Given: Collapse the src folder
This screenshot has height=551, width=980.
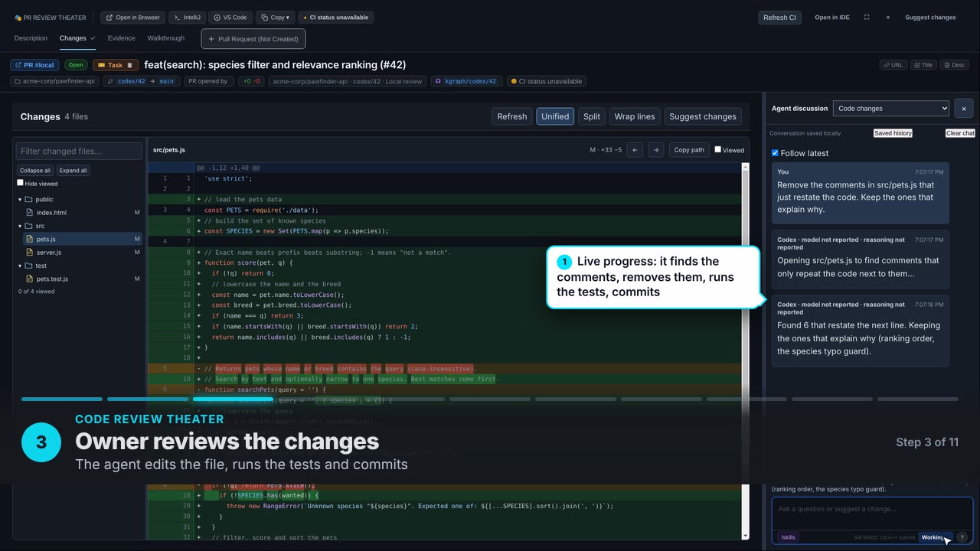Looking at the screenshot, I should [x=21, y=227].
